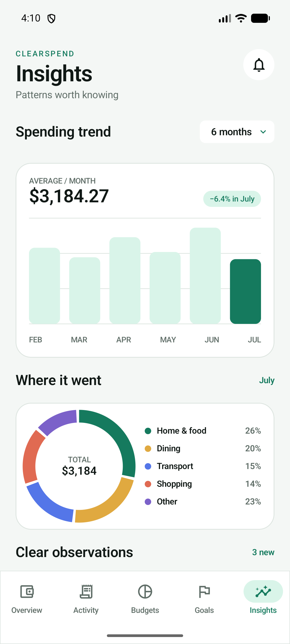The image size is (290, 644).
Task: Tap the battery status icon
Action: click(260, 18)
